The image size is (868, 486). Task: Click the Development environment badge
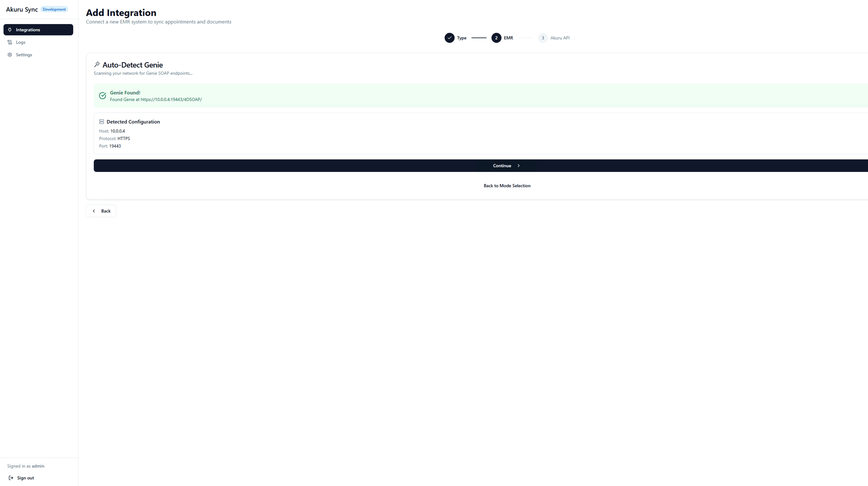54,9
